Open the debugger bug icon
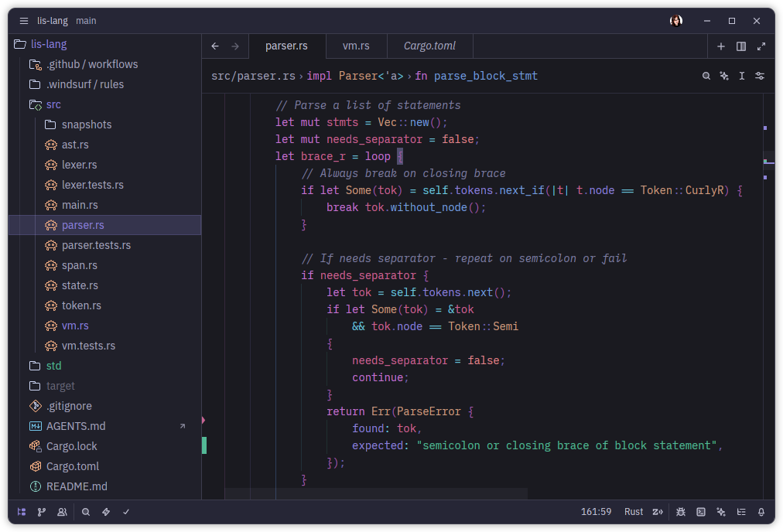 tap(681, 512)
